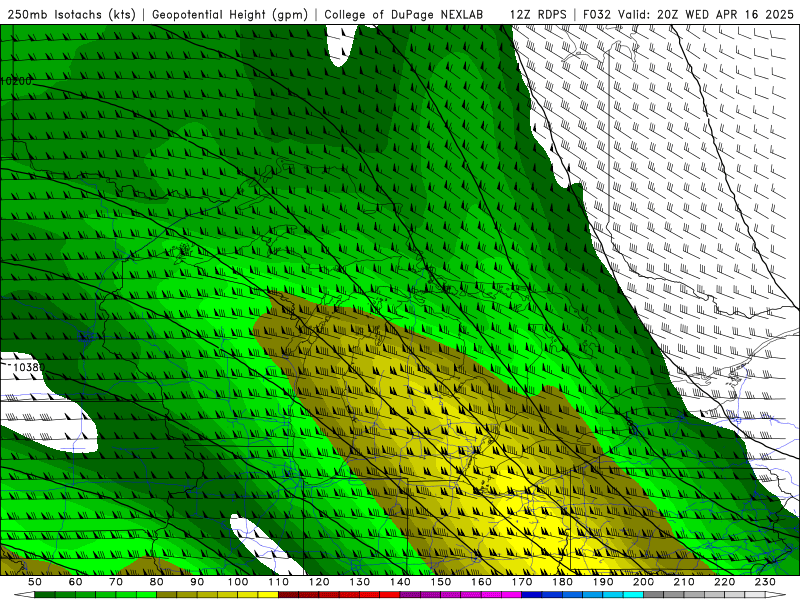
Task: Click the bright yellow swatch ending at 110
Action: [x=268, y=594]
